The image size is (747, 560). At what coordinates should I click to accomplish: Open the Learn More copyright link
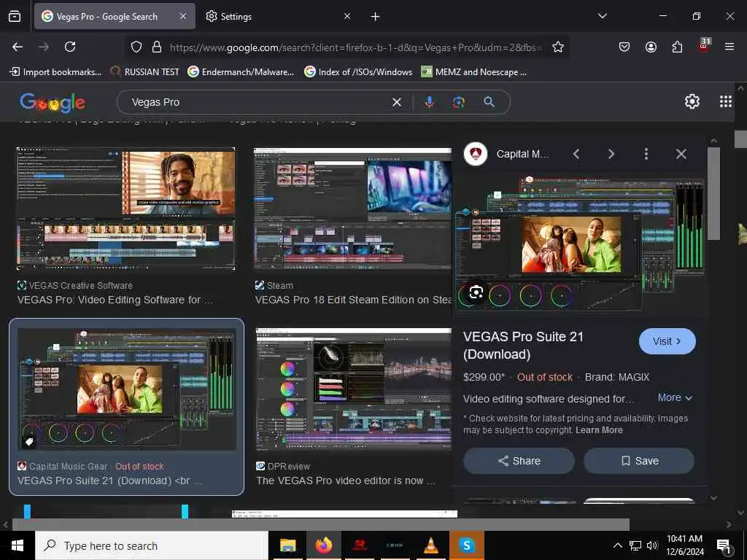click(x=599, y=430)
